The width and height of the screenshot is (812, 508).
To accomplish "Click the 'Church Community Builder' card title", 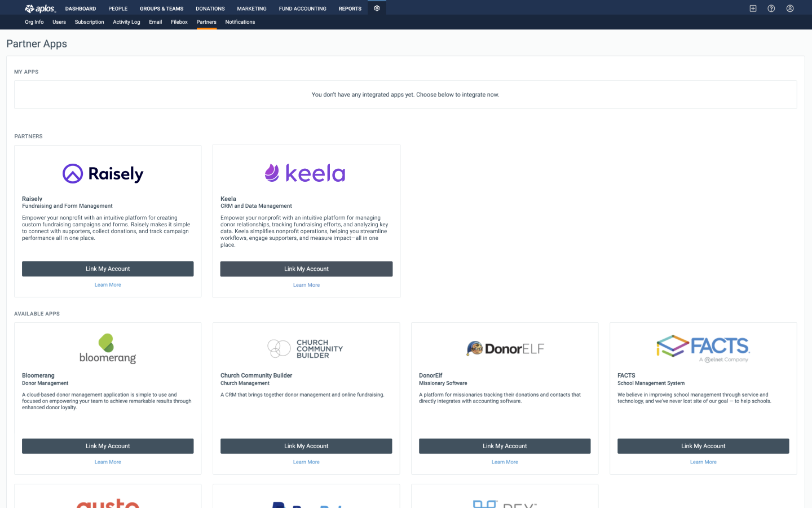I will [x=256, y=375].
